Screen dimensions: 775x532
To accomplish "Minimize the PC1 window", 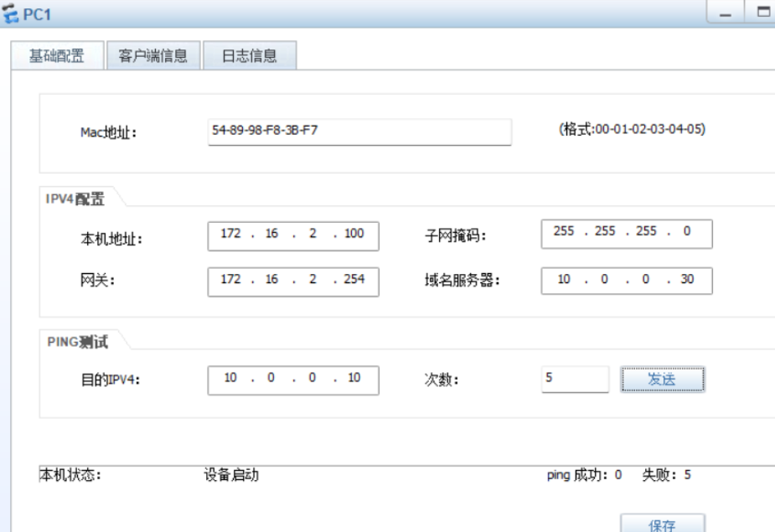I will (726, 12).
